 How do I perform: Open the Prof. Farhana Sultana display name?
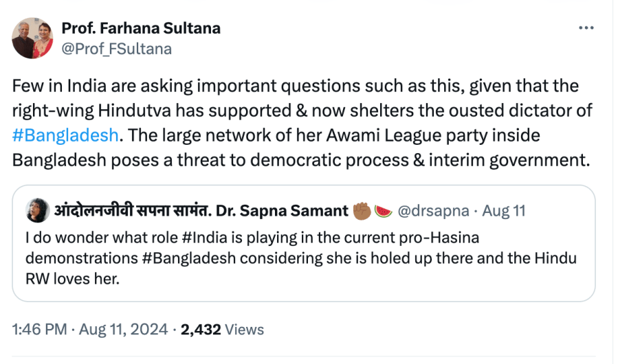141,28
